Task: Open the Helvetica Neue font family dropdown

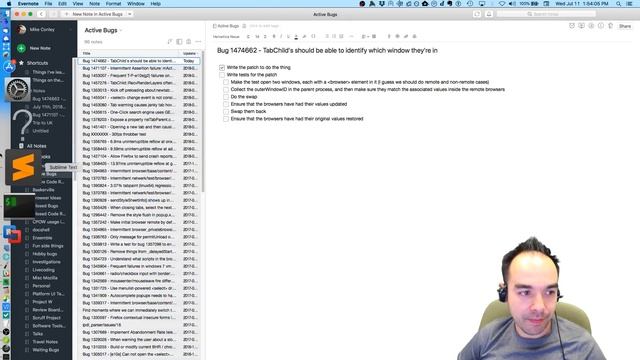Action: point(227,36)
